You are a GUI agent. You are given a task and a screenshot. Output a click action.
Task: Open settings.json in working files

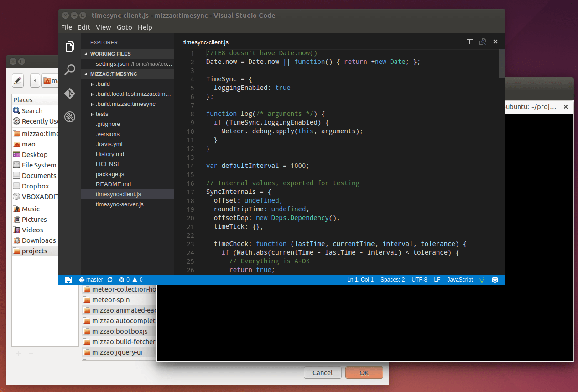128,64
